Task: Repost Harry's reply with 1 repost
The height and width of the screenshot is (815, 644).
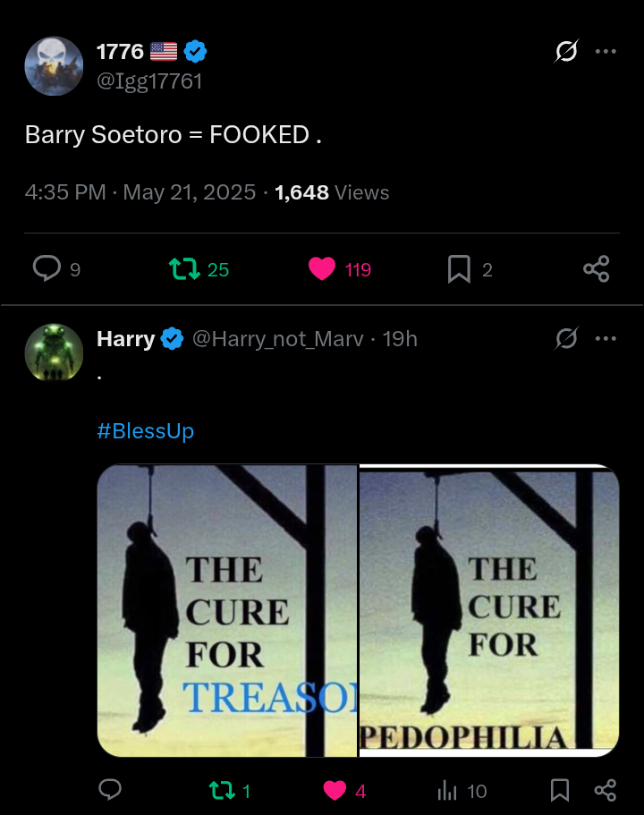Action: click(x=220, y=790)
